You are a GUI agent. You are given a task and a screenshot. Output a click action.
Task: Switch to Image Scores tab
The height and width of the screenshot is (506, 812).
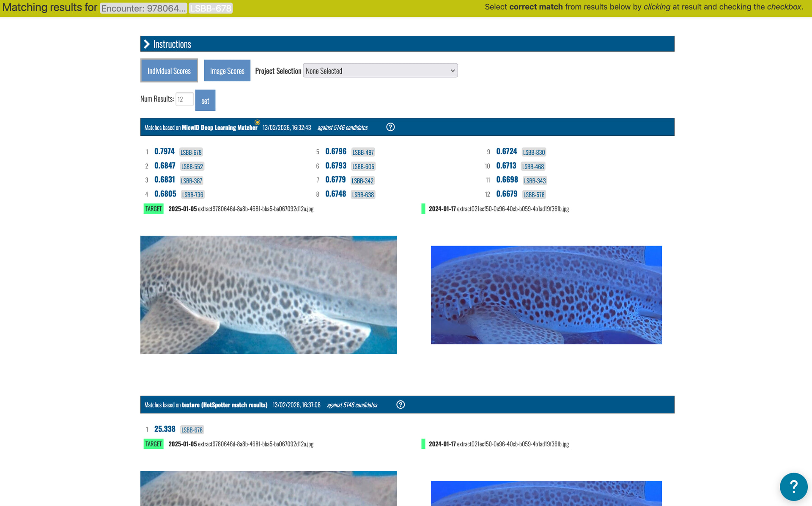[x=227, y=71]
